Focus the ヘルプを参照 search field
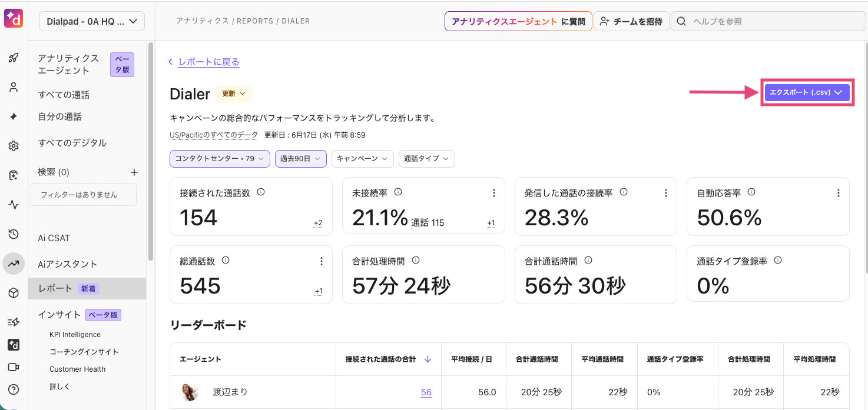Screen dimensions: 868x410 point(768,22)
